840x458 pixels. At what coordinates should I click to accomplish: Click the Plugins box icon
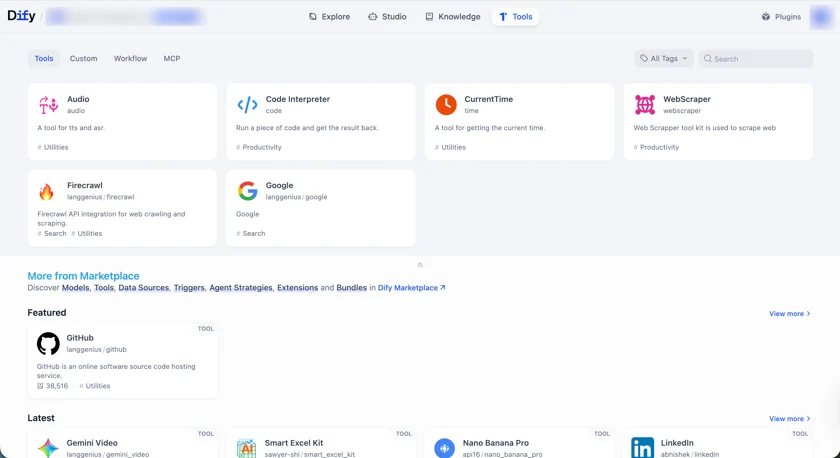(x=766, y=17)
